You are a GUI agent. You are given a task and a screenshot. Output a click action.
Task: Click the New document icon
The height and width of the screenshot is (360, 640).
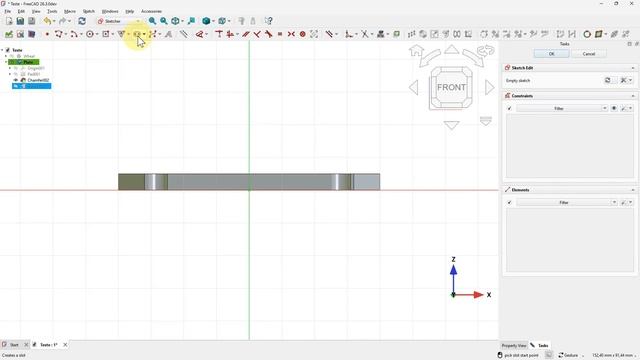pyautogui.click(x=9, y=21)
